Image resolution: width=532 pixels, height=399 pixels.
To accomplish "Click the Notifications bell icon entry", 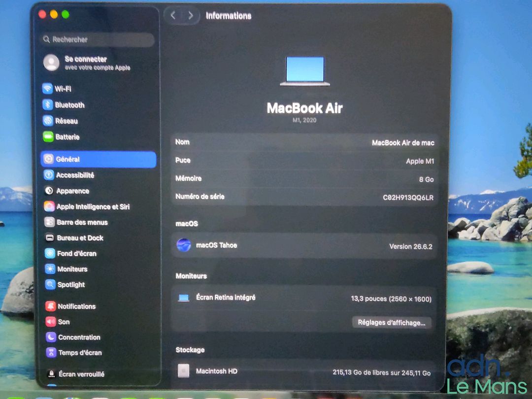I will click(x=51, y=306).
